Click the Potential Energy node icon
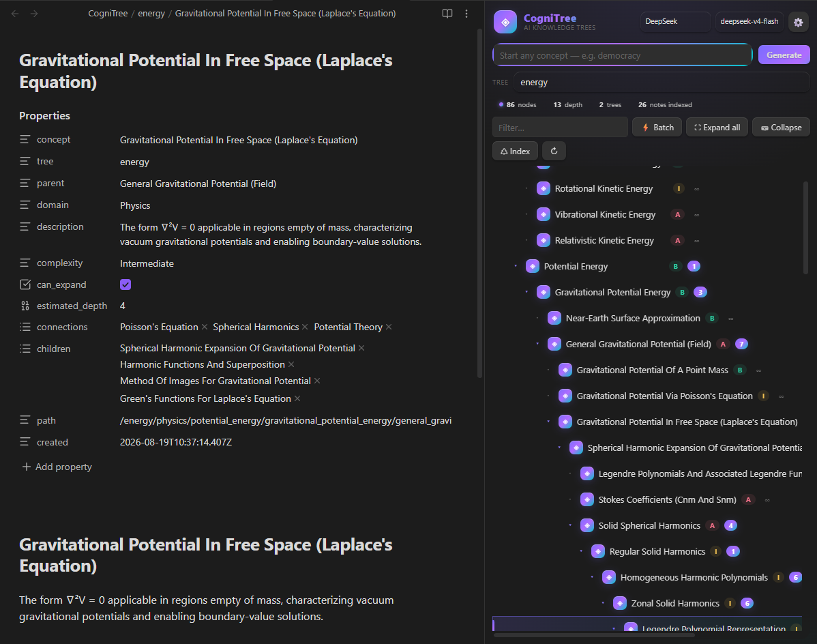Screen dimensions: 817x644 click(533, 266)
